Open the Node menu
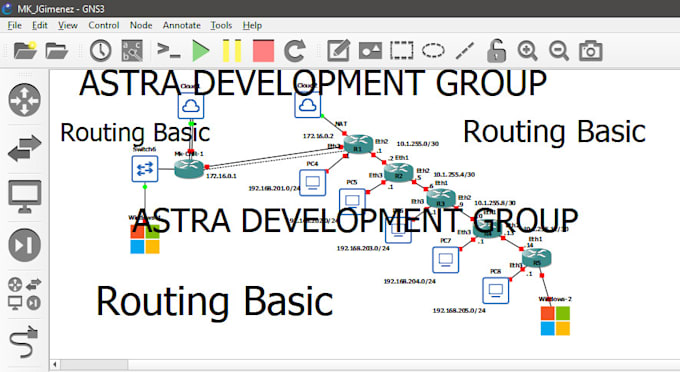Screen dimensions: 680x372 [x=141, y=26]
